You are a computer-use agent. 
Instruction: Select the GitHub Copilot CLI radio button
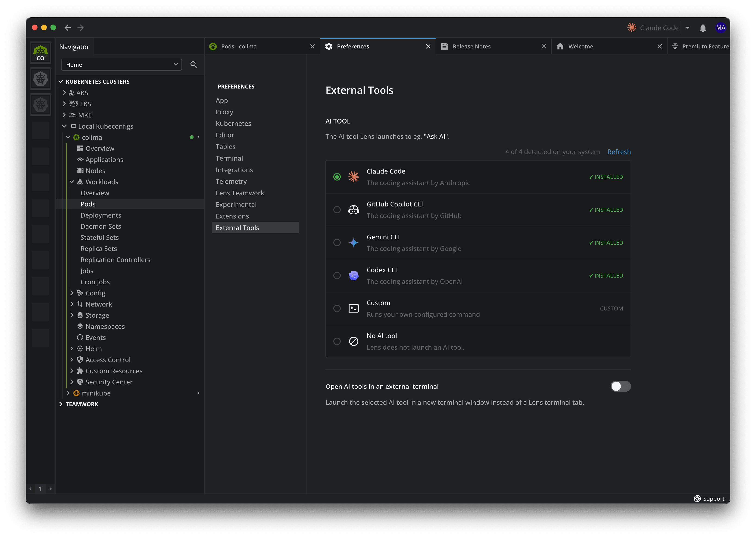[x=337, y=210]
